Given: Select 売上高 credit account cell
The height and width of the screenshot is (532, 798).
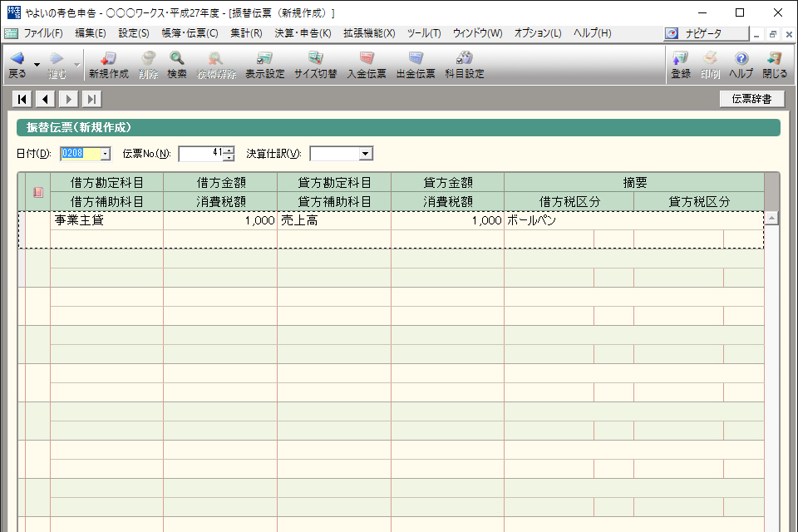Looking at the screenshot, I should (x=334, y=220).
